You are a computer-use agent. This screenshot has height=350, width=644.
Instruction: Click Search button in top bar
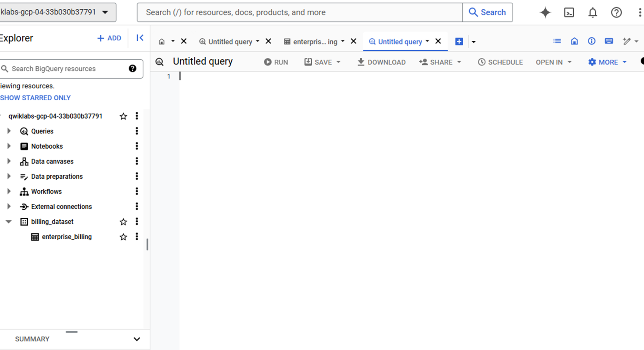point(487,12)
